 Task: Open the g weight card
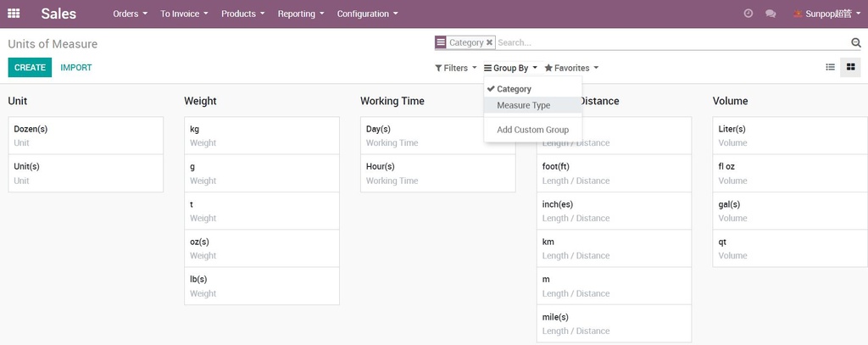point(262,173)
